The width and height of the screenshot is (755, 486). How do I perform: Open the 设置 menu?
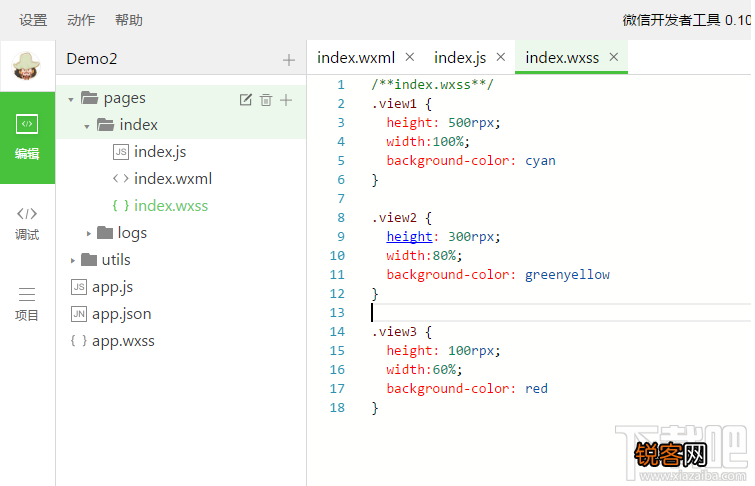tap(33, 20)
